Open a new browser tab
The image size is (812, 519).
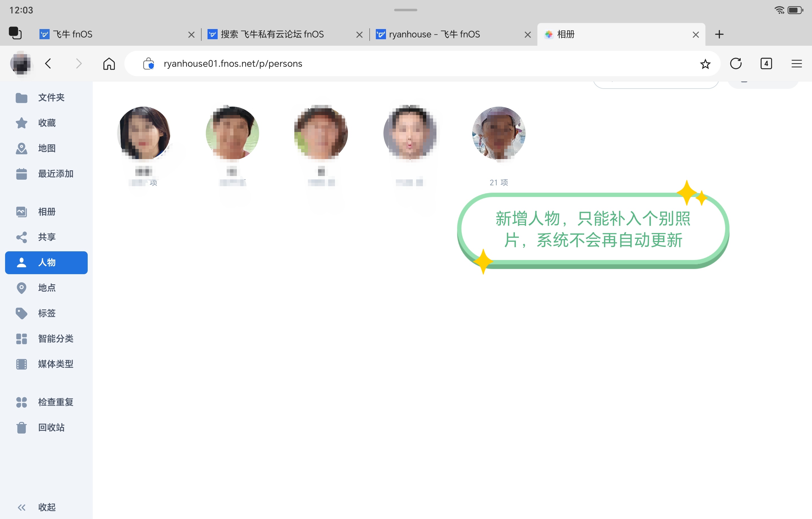click(719, 34)
